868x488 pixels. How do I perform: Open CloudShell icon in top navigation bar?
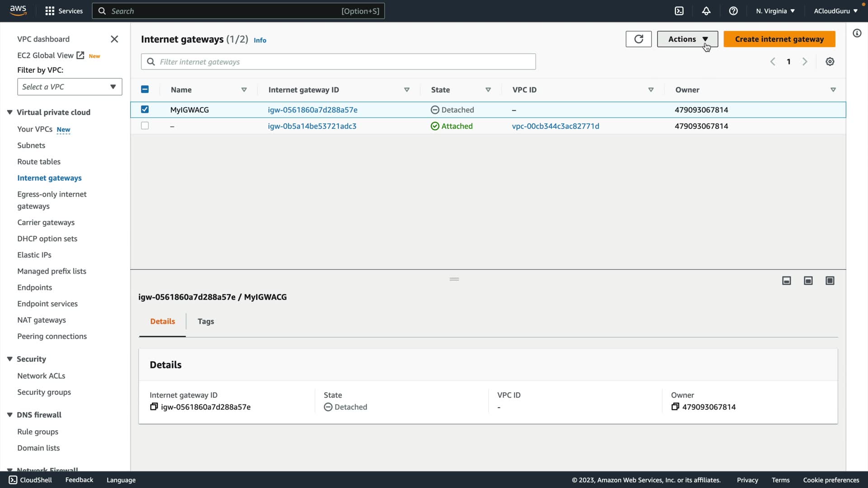pyautogui.click(x=679, y=11)
